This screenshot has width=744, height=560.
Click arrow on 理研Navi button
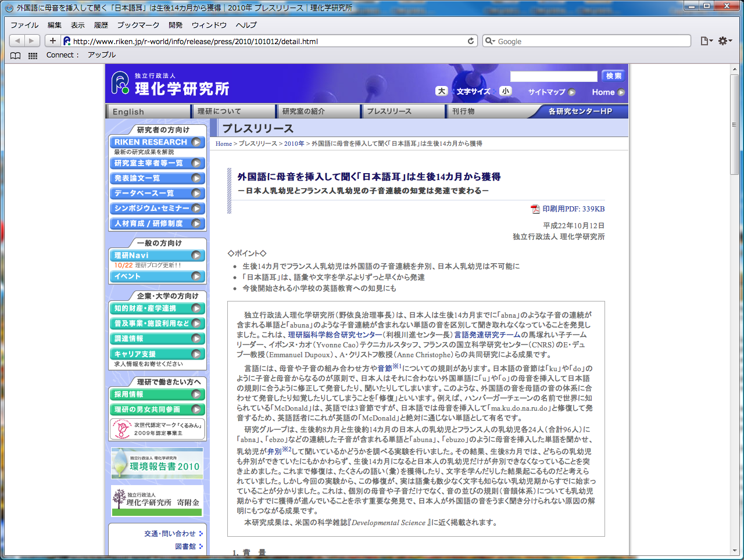(196, 256)
